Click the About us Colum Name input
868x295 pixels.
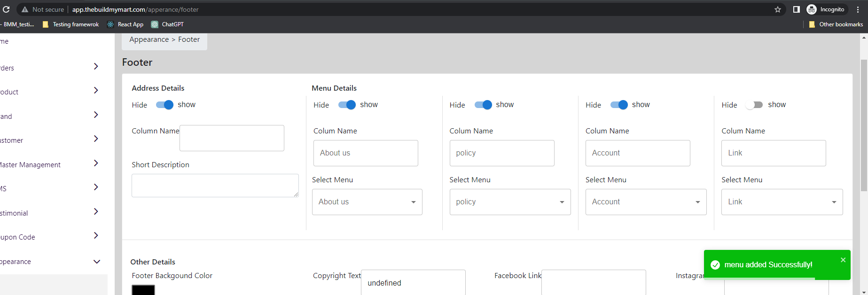pyautogui.click(x=366, y=153)
